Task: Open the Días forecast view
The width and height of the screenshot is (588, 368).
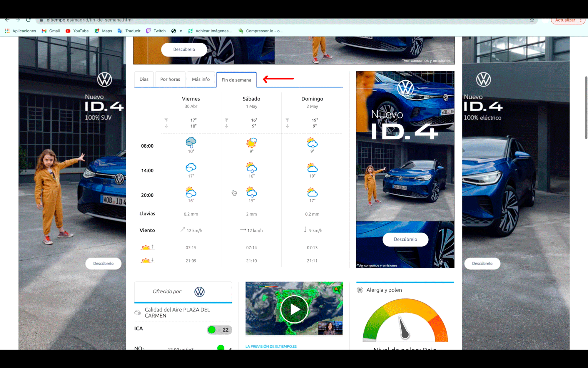Action: [x=144, y=79]
